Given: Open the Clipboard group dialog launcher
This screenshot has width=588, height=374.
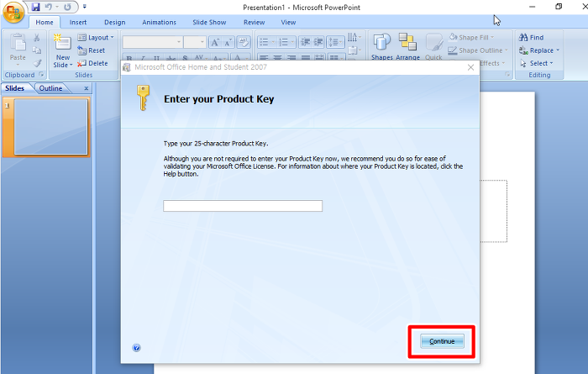Looking at the screenshot, I should pyautogui.click(x=42, y=75).
